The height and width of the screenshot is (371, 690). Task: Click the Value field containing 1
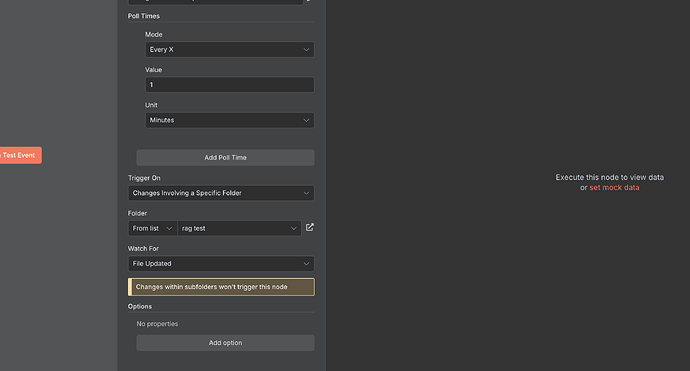tap(230, 85)
